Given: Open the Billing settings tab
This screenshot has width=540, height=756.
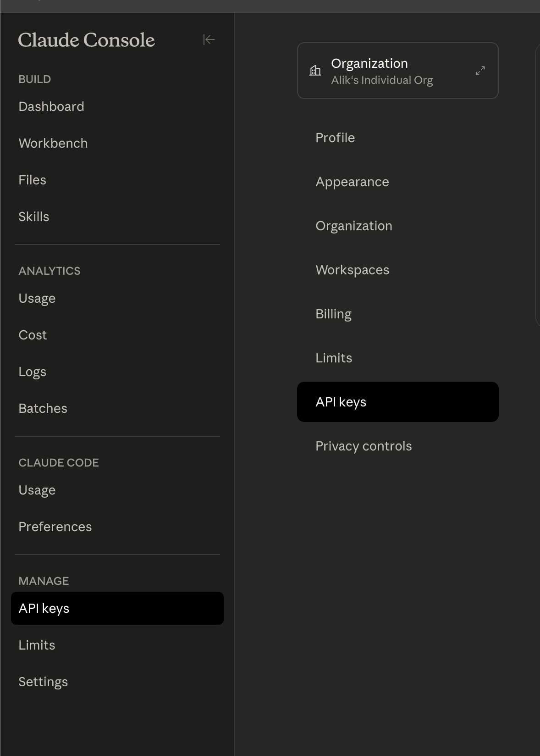Looking at the screenshot, I should 333,314.
